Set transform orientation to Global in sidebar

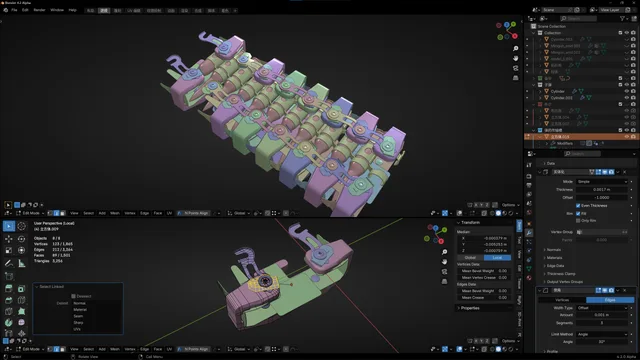470,258
